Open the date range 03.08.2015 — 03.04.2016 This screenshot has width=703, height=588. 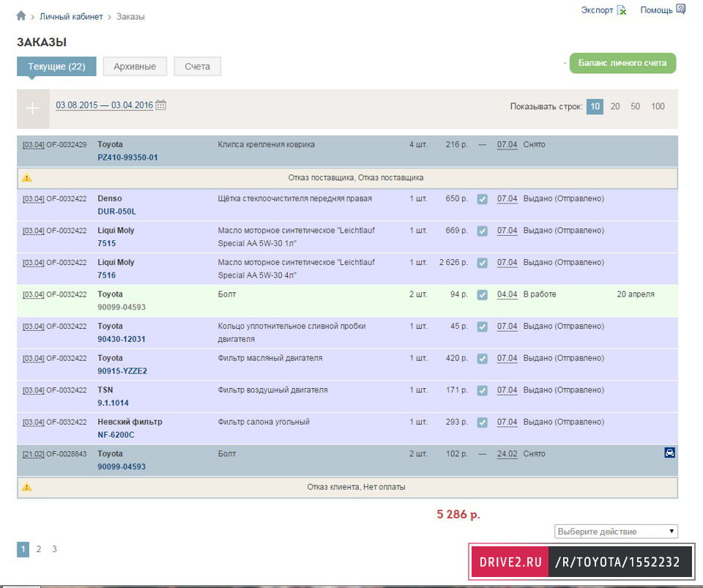(x=105, y=105)
